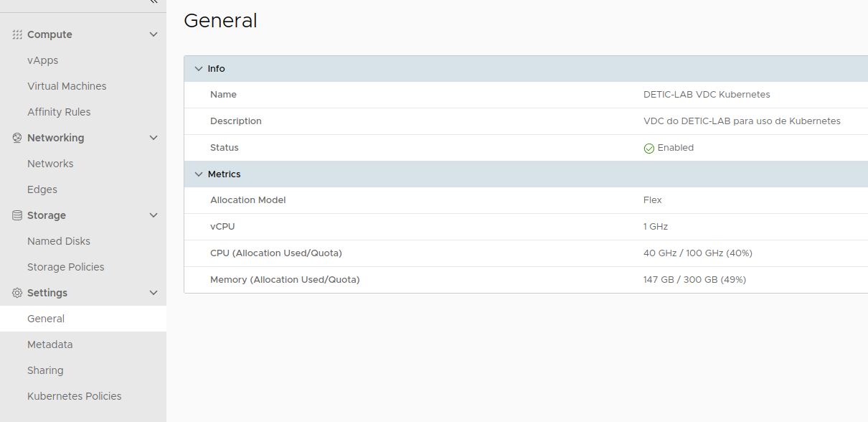Open Kubernetes Policies settings

(x=75, y=396)
